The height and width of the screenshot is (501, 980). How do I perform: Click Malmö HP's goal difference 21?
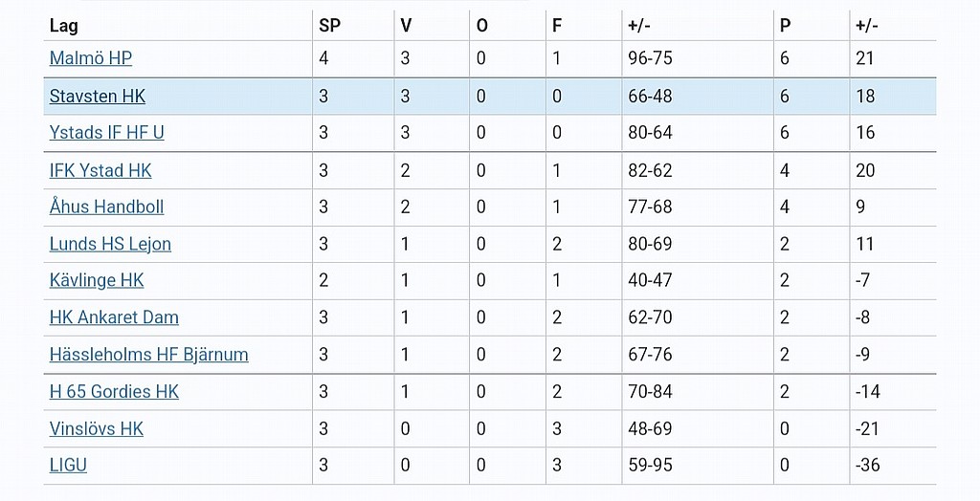(x=864, y=58)
